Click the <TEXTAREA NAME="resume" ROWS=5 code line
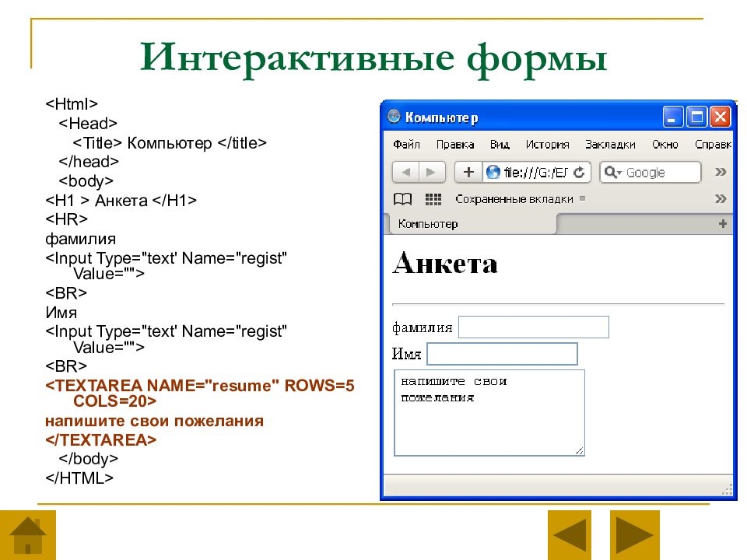This screenshot has height=560, width=747. [x=200, y=385]
